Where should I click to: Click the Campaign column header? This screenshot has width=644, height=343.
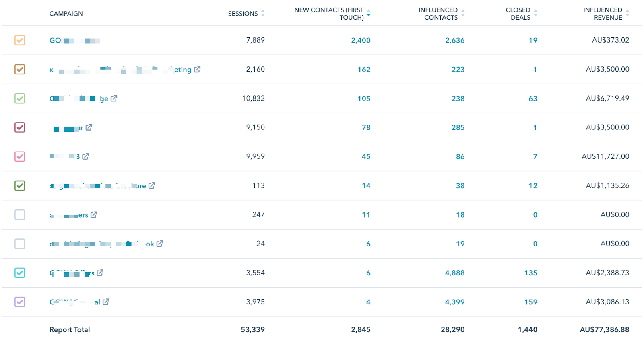(x=66, y=14)
